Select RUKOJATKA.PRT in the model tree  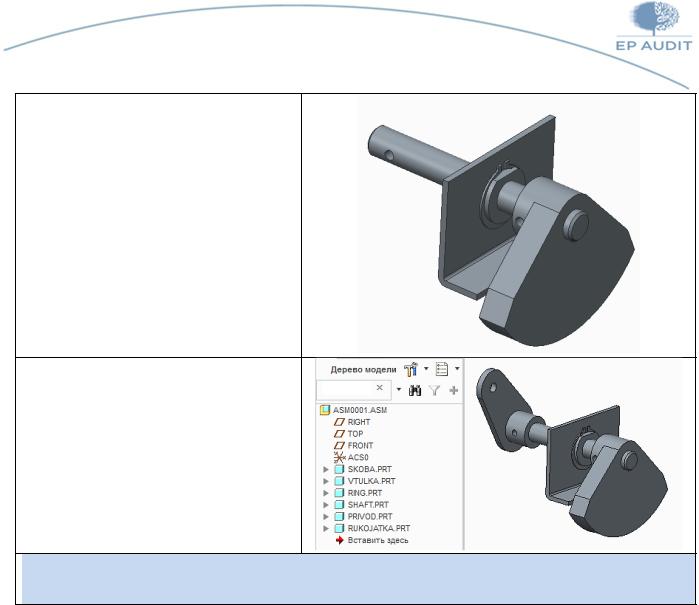pos(373,528)
